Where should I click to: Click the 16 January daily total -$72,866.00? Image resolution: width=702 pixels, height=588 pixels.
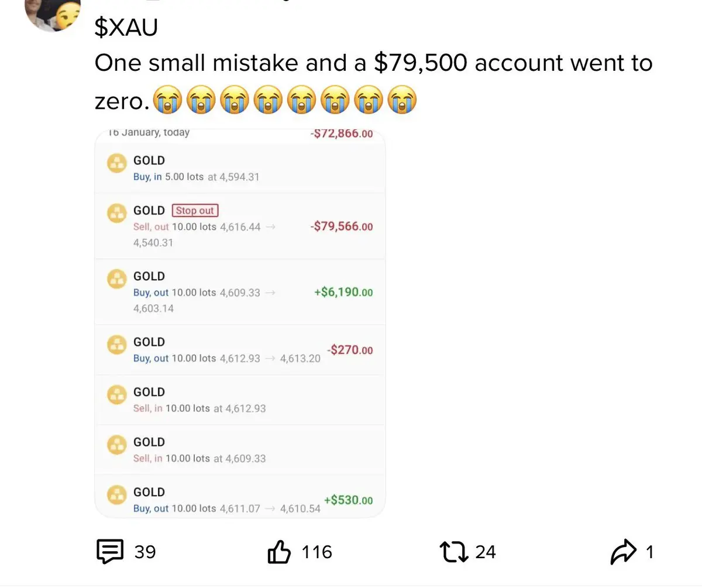tap(342, 133)
